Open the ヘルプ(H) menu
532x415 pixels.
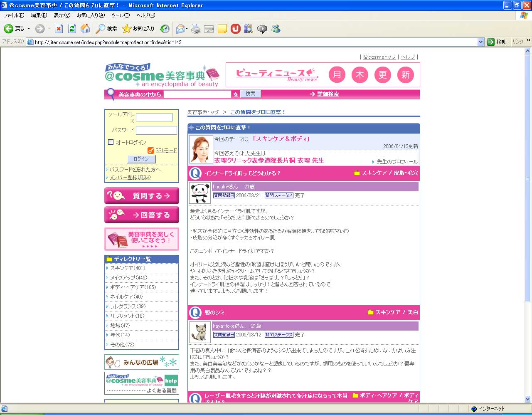pyautogui.click(x=146, y=15)
